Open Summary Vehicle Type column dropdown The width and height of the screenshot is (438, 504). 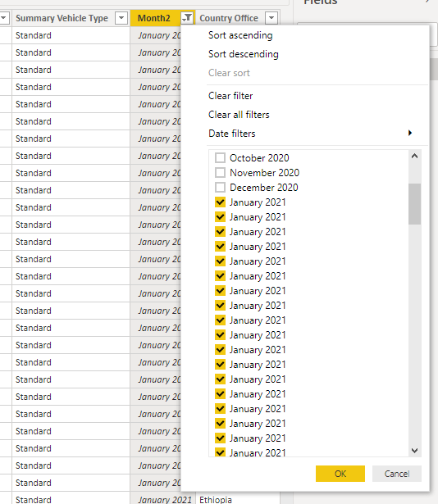[121, 18]
